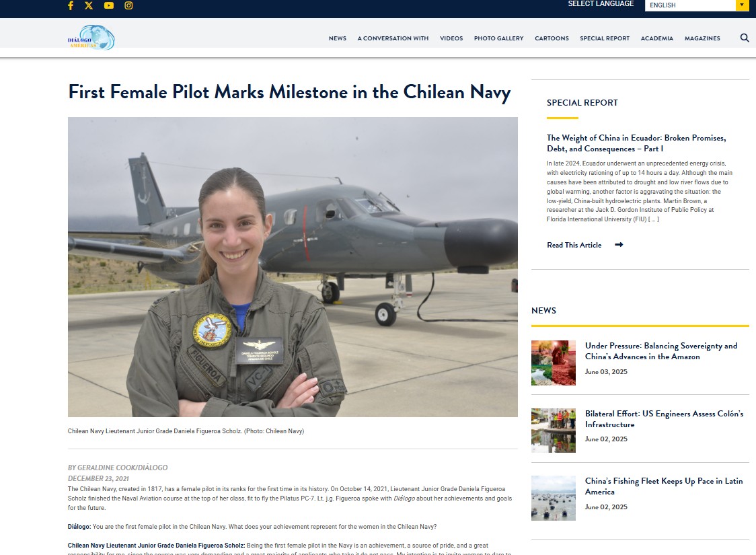Open the News menu item

click(x=338, y=38)
